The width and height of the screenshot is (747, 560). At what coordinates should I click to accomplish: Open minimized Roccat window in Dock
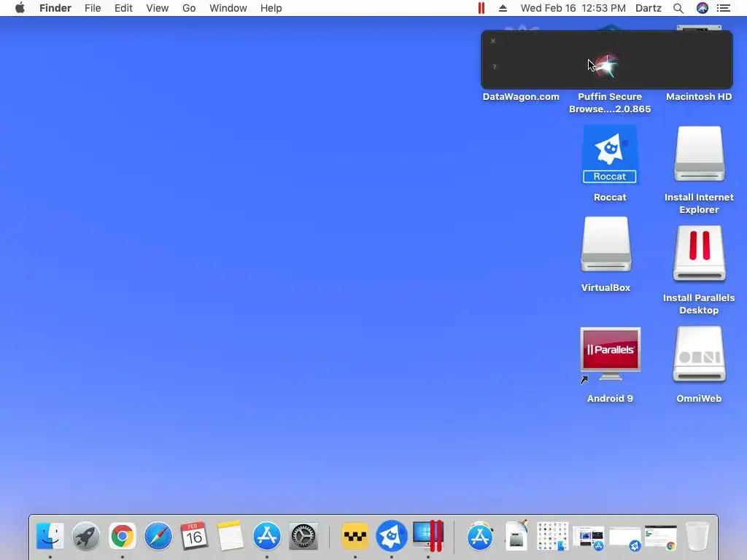pos(625,538)
